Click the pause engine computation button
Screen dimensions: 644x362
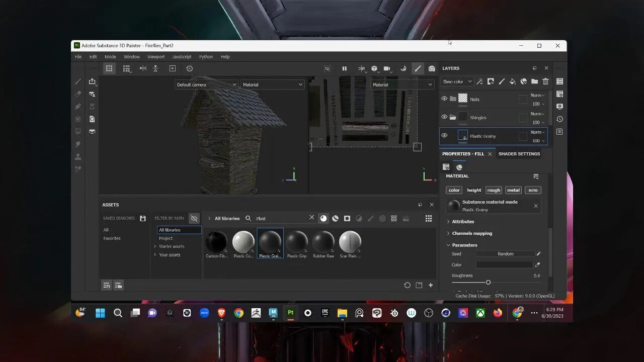point(344,68)
